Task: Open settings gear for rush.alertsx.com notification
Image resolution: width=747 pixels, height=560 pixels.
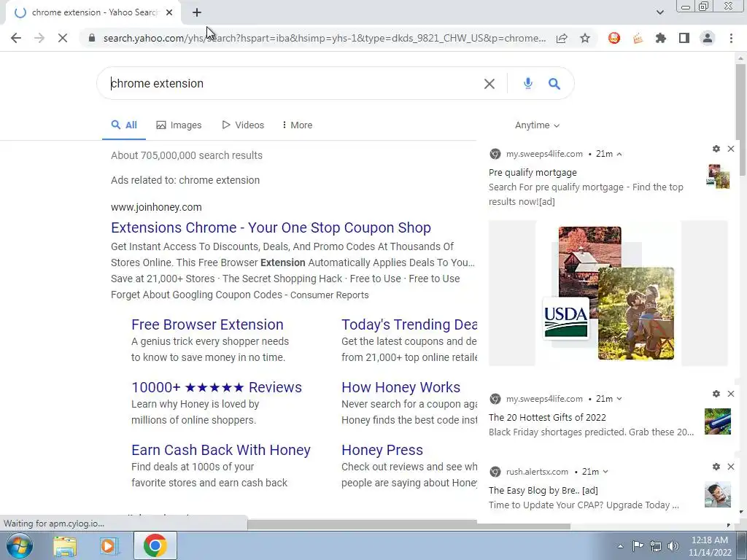Action: [716, 467]
